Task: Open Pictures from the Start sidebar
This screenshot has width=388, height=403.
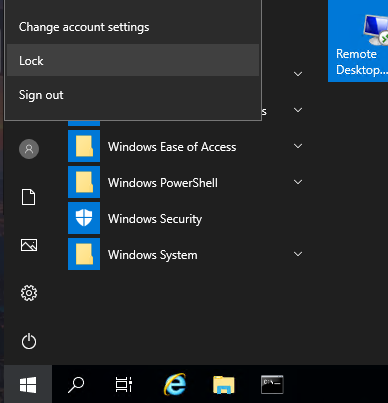Action: (29, 245)
